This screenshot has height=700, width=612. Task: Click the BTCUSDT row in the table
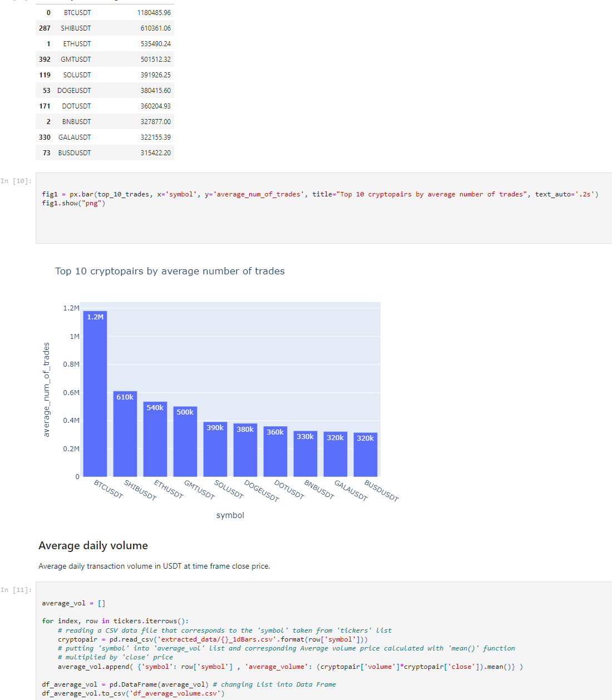105,12
